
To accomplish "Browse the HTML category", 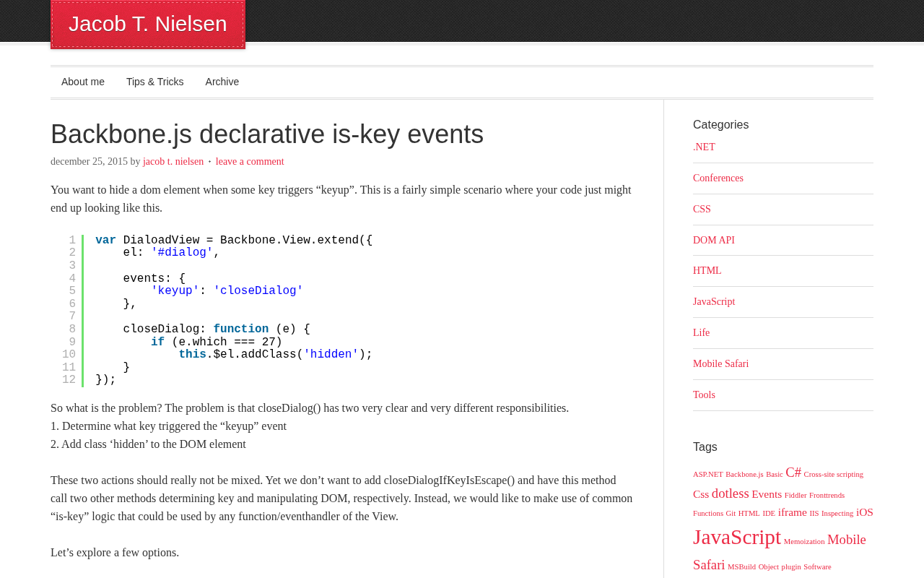I will click(x=707, y=271).
